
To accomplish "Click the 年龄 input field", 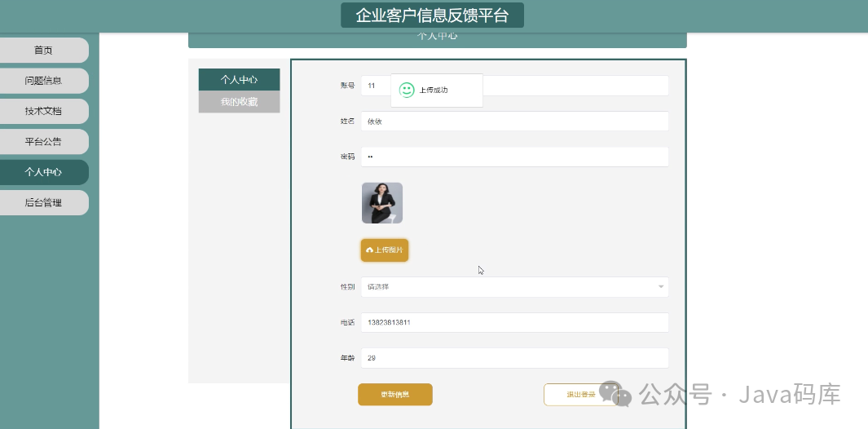I will (x=514, y=358).
